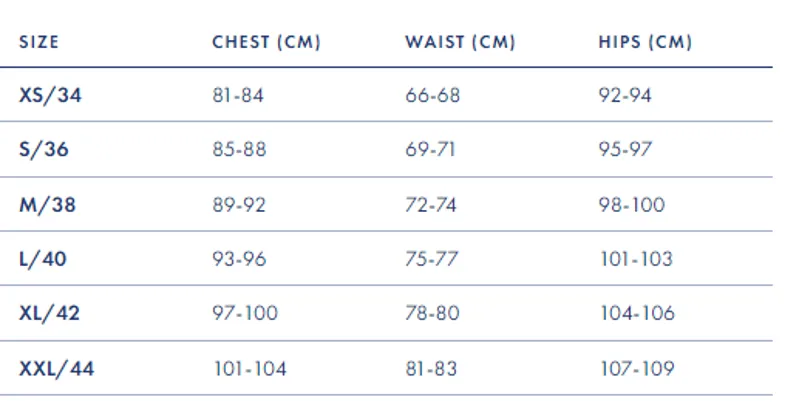Click the HIPS (CM) column header

pos(645,42)
